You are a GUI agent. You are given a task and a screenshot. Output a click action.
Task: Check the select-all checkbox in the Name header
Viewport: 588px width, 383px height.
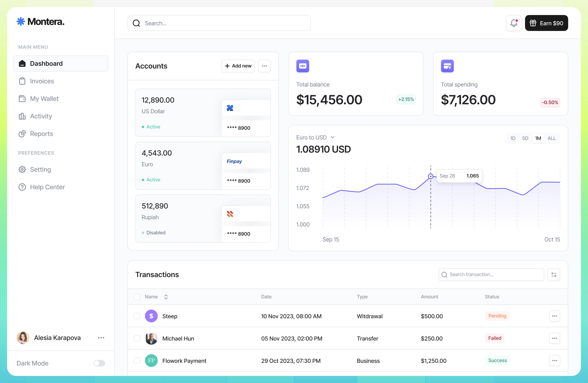[137, 297]
